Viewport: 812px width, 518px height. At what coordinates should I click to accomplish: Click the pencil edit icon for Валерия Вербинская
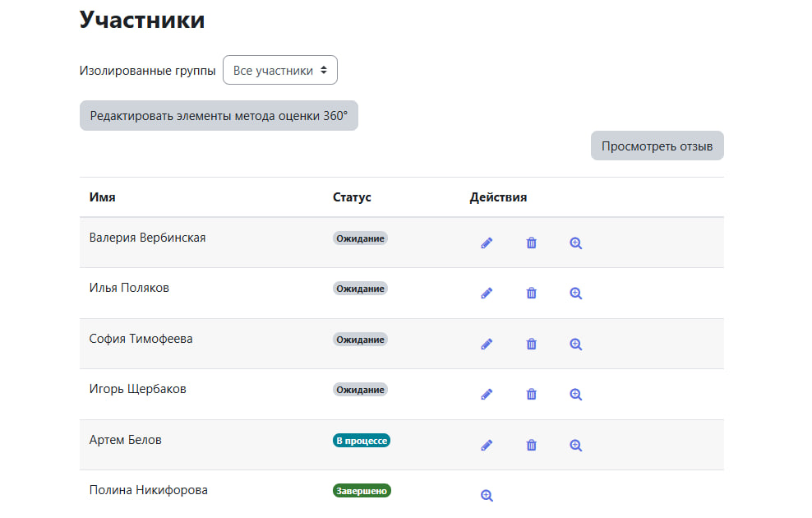(x=487, y=243)
